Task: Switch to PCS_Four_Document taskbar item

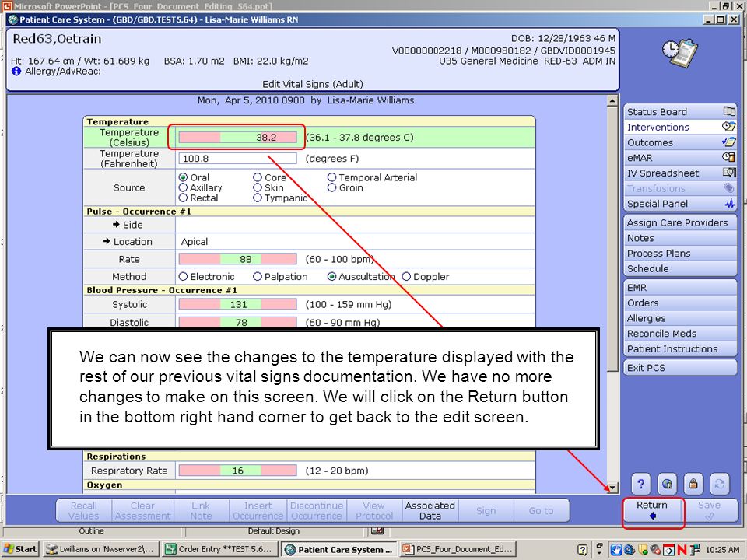Action: click(x=459, y=549)
